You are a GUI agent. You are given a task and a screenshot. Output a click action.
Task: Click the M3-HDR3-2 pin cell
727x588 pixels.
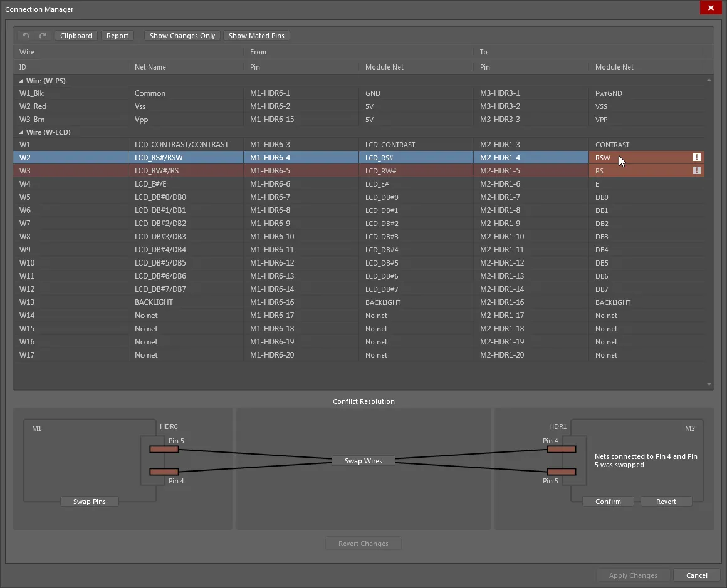pos(531,106)
